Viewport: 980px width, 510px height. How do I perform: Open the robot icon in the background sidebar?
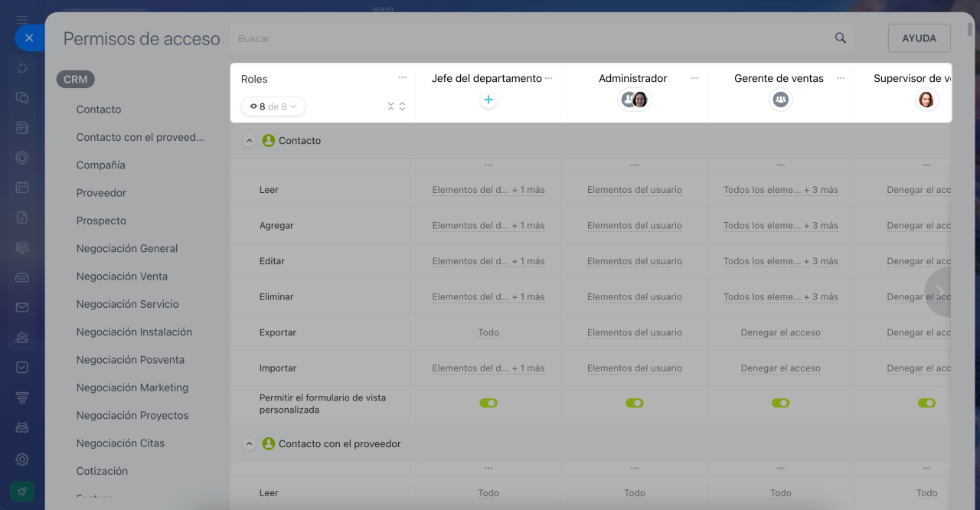(x=22, y=427)
